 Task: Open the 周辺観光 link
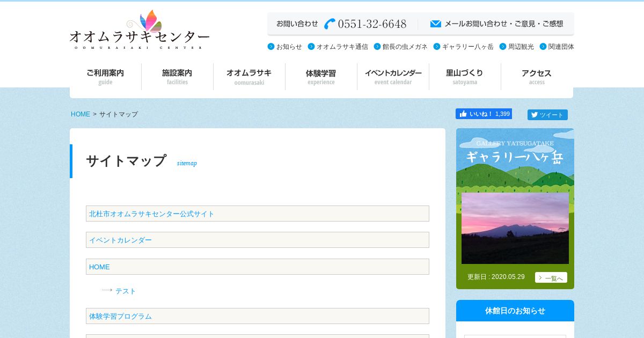pyautogui.click(x=521, y=47)
